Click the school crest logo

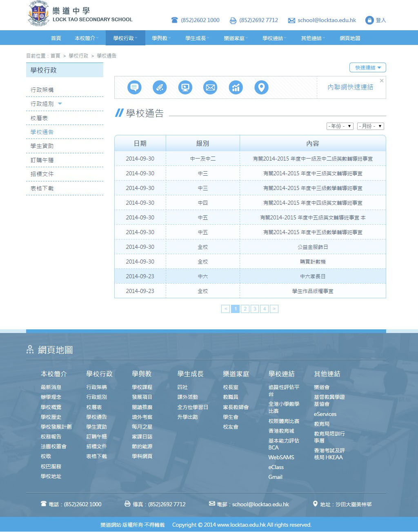38,13
